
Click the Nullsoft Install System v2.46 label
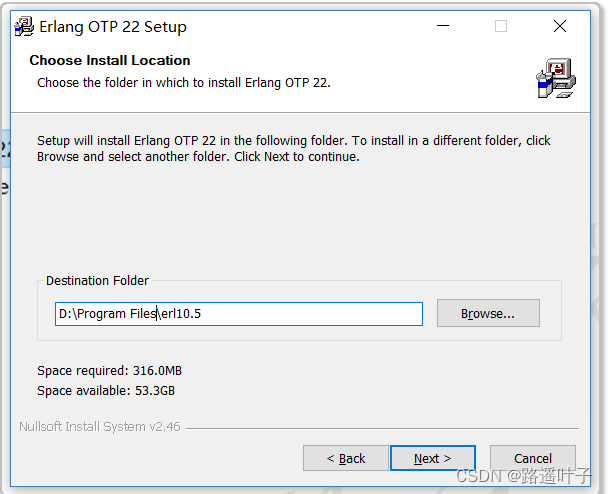coord(100,427)
